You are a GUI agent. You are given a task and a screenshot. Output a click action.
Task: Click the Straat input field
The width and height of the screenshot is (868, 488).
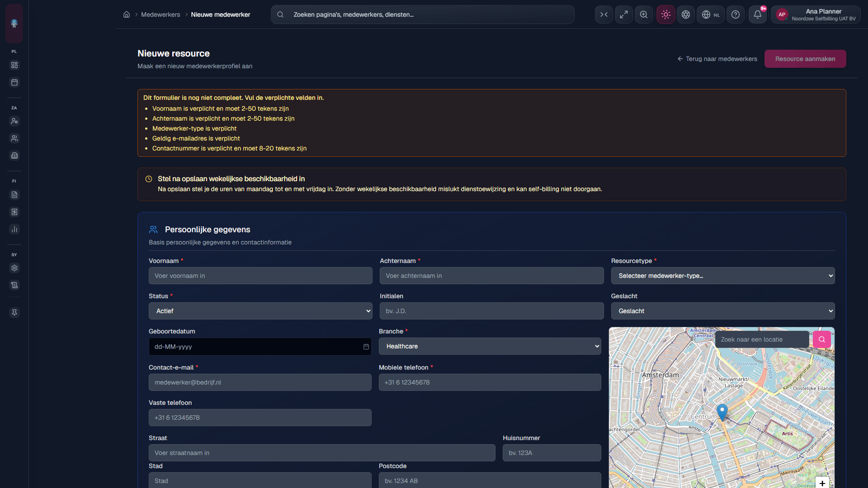point(322,453)
